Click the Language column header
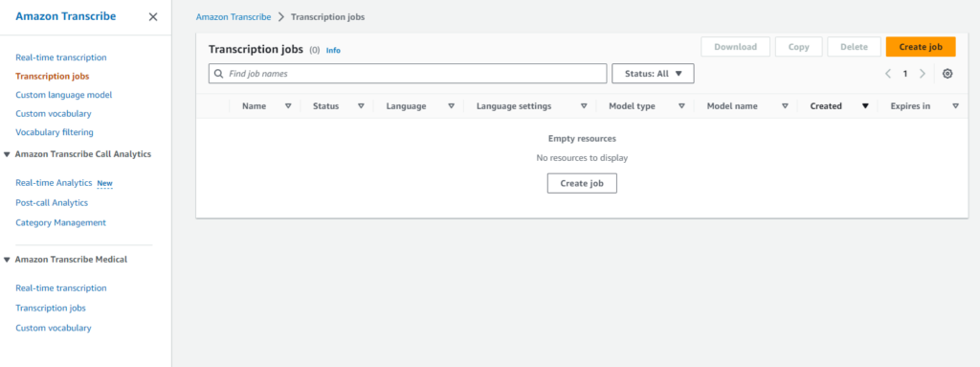Image resolution: width=980 pixels, height=367 pixels. coord(406,106)
